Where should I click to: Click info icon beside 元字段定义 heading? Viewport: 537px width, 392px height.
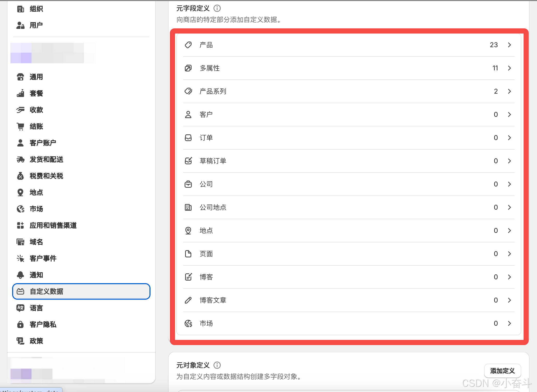(x=217, y=9)
